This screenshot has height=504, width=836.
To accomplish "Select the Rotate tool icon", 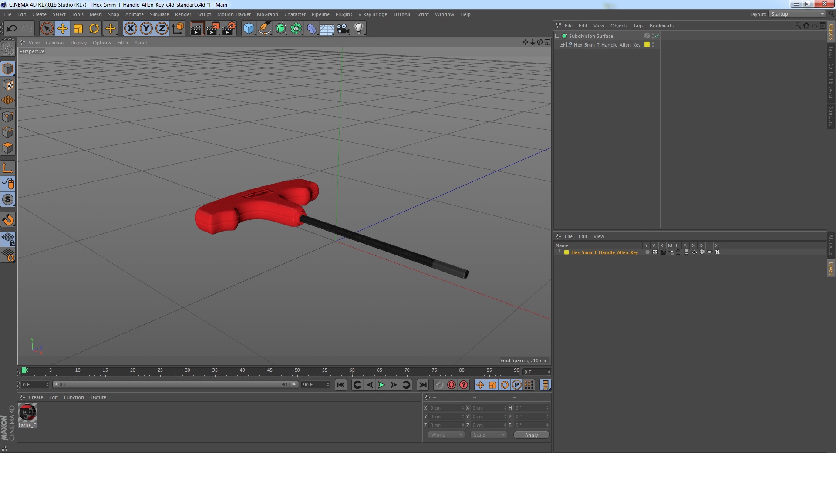I will click(x=94, y=29).
